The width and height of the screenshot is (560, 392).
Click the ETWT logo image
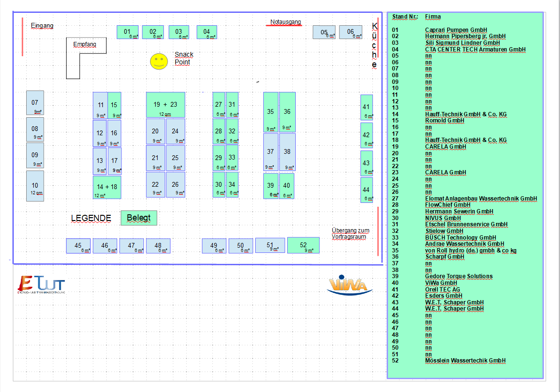tap(41, 284)
